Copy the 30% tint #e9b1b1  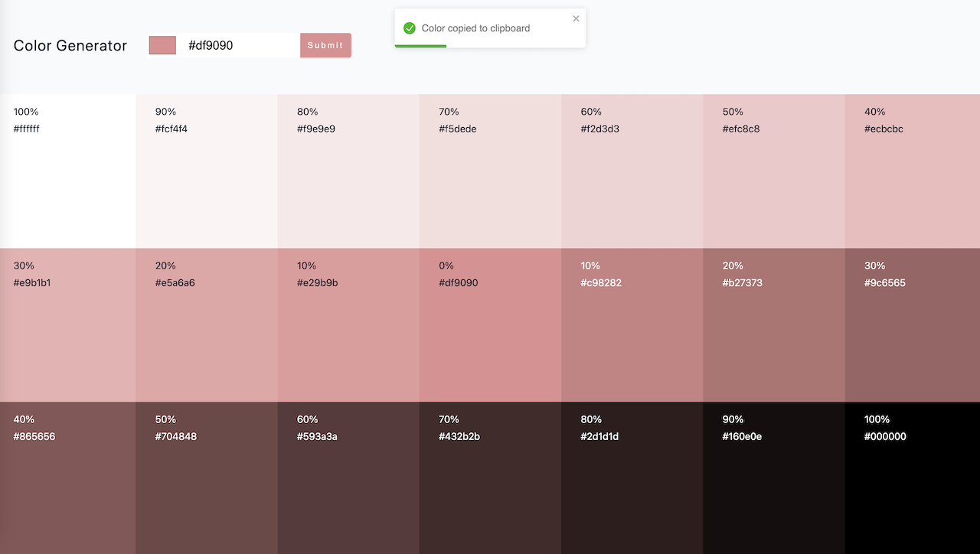click(67, 324)
